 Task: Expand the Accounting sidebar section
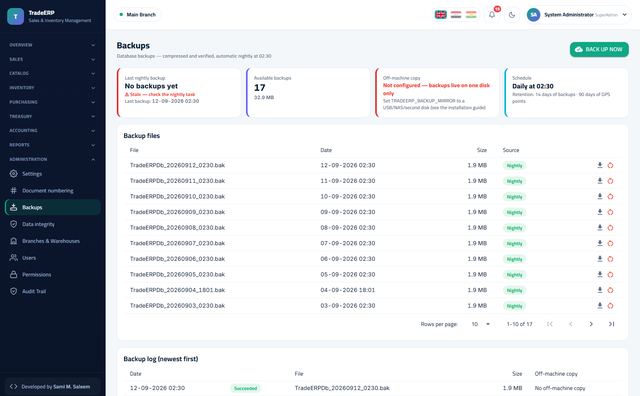click(x=52, y=131)
